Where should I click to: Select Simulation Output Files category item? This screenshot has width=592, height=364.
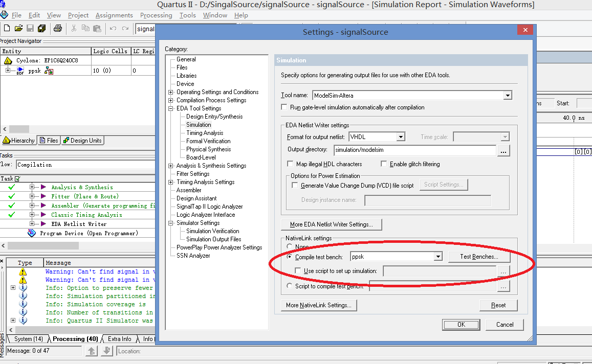(213, 239)
